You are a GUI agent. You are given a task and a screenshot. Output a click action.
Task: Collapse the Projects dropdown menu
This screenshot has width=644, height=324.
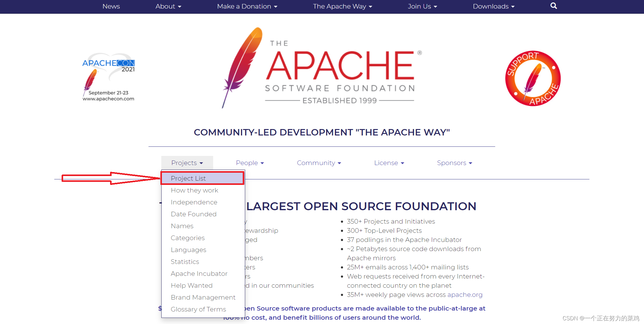click(x=187, y=163)
